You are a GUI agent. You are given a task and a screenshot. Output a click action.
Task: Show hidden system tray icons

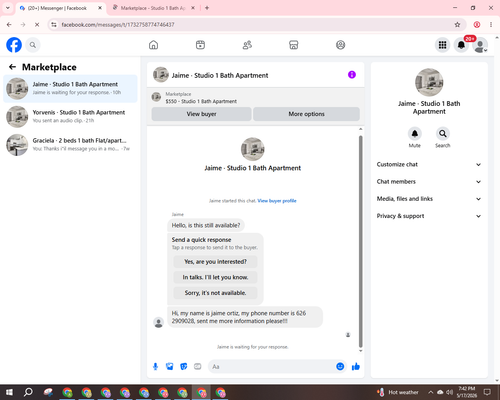click(x=430, y=392)
